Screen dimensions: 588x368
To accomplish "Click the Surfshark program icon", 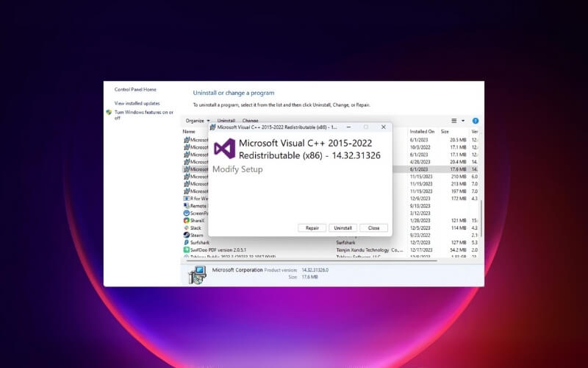I will tap(187, 242).
